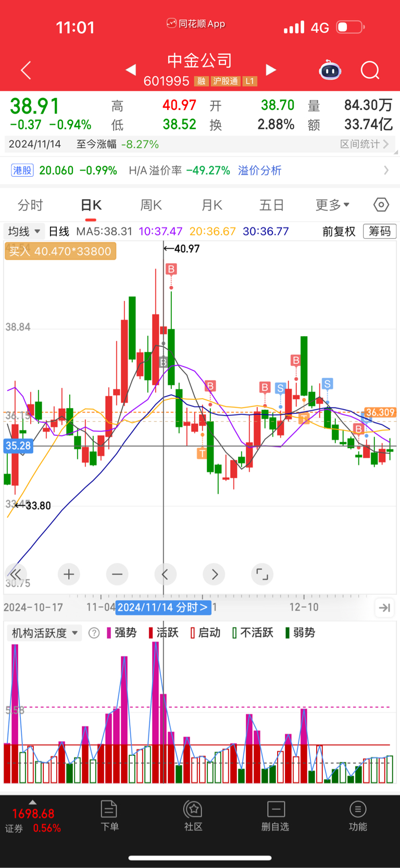Image resolution: width=400 pixels, height=868 pixels.
Task: Move crosshair one day left
Action: coord(165,574)
